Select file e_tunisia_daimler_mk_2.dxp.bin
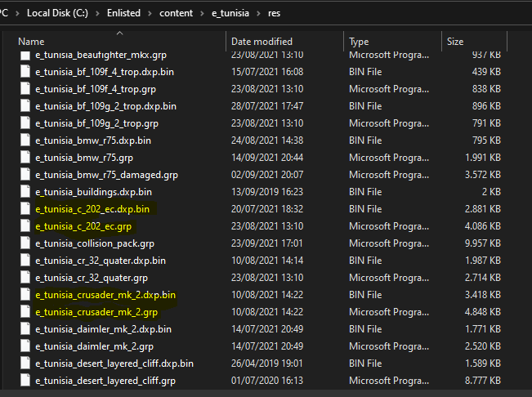The image size is (532, 397). click(x=103, y=329)
